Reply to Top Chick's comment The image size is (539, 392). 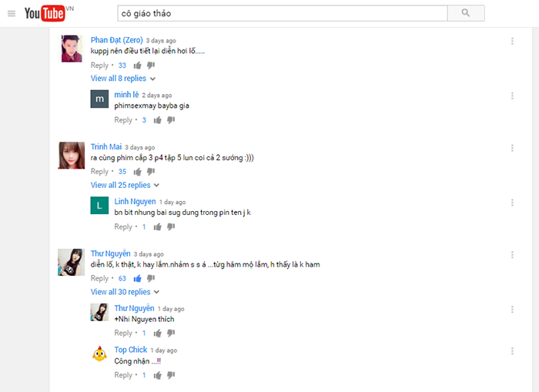pos(123,375)
